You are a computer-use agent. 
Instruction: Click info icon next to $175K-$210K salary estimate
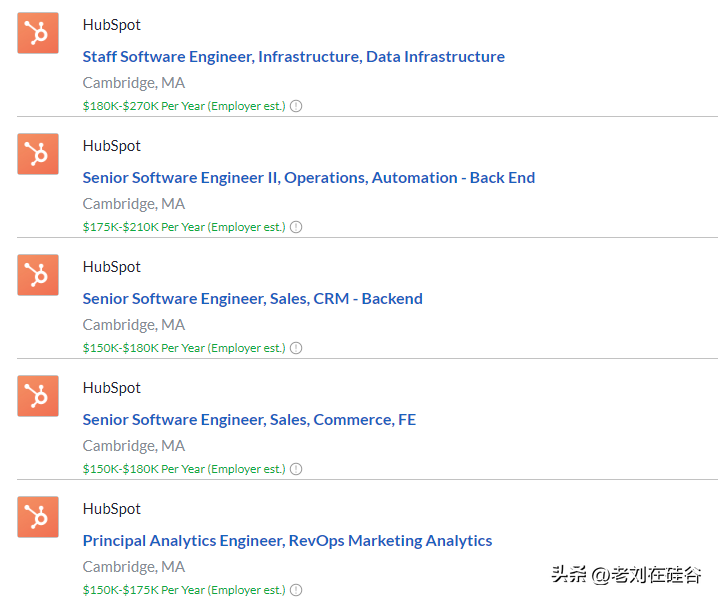(296, 227)
